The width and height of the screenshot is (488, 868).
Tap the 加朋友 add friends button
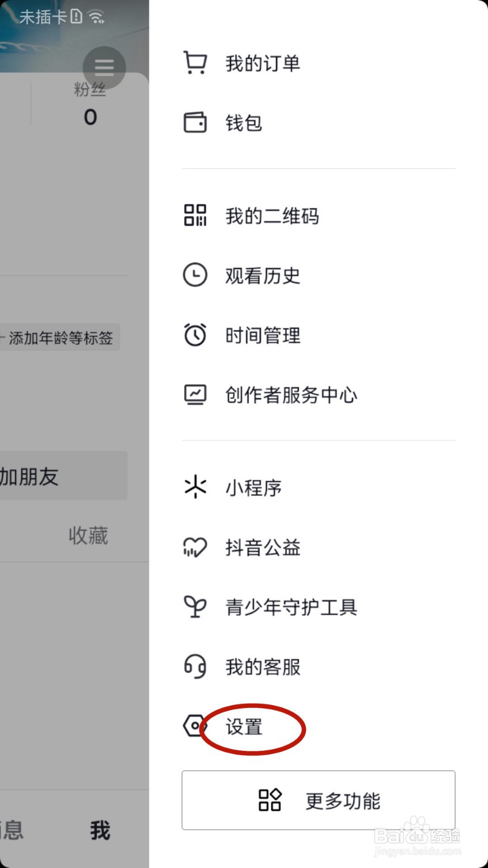[x=33, y=476]
